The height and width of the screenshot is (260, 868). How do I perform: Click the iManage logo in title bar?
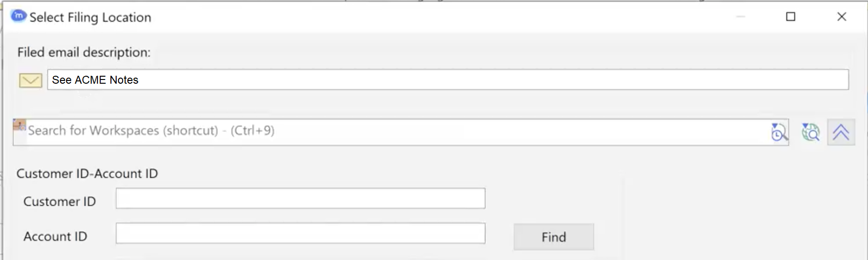point(18,16)
